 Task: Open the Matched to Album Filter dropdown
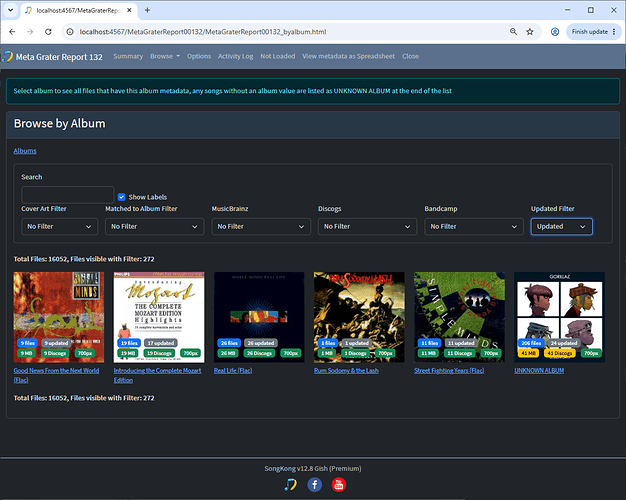pyautogui.click(x=155, y=226)
